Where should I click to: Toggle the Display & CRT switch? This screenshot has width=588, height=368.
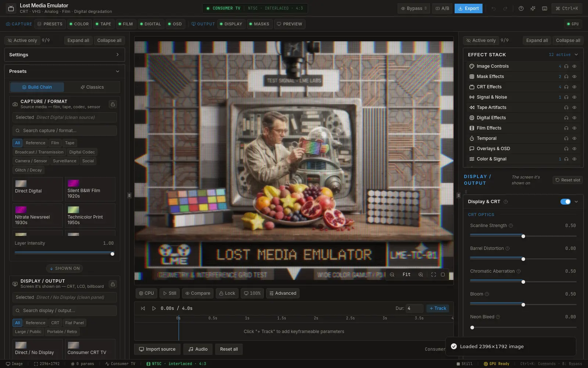point(565,202)
